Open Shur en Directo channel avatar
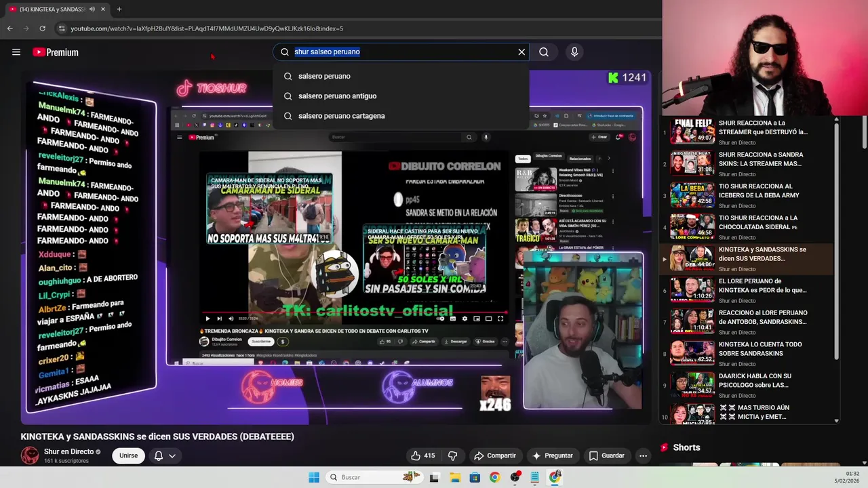The height and width of the screenshot is (488, 868). click(x=30, y=455)
